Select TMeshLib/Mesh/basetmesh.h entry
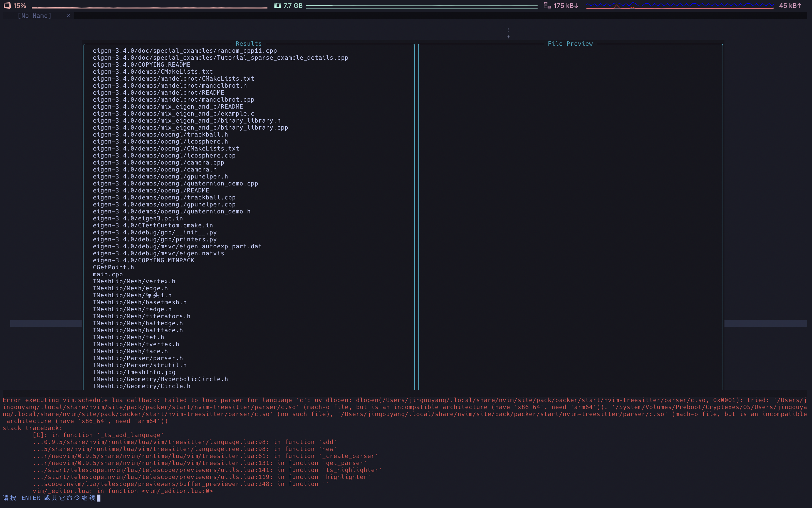The width and height of the screenshot is (812, 508). 140,302
